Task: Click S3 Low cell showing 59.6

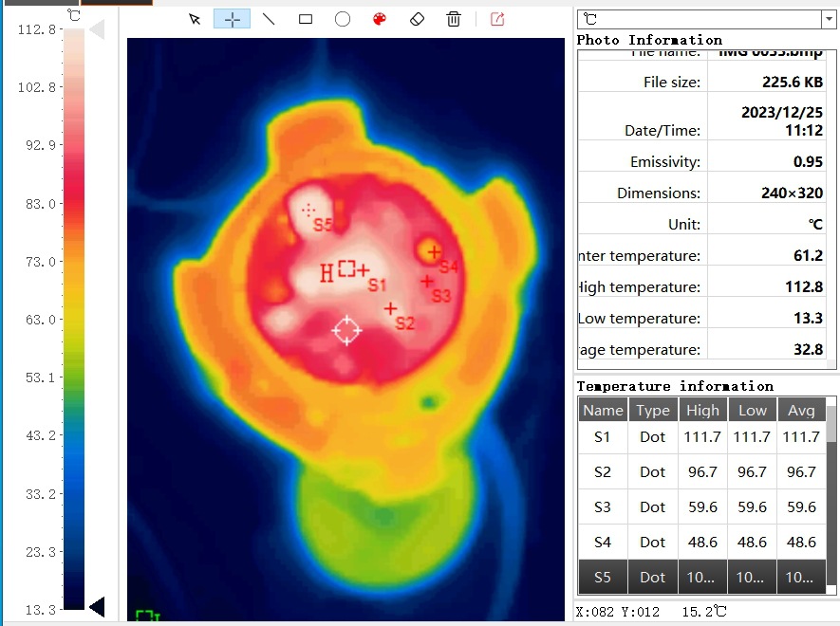Action: point(752,507)
